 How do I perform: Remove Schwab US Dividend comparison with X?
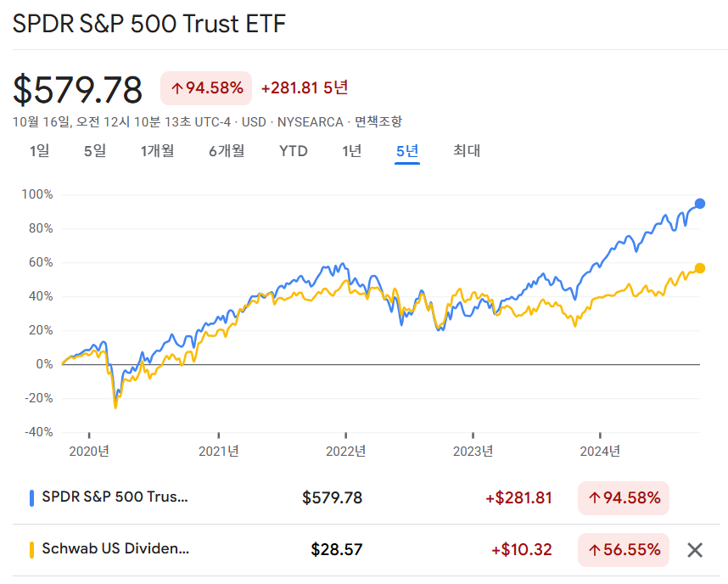pyautogui.click(x=695, y=550)
